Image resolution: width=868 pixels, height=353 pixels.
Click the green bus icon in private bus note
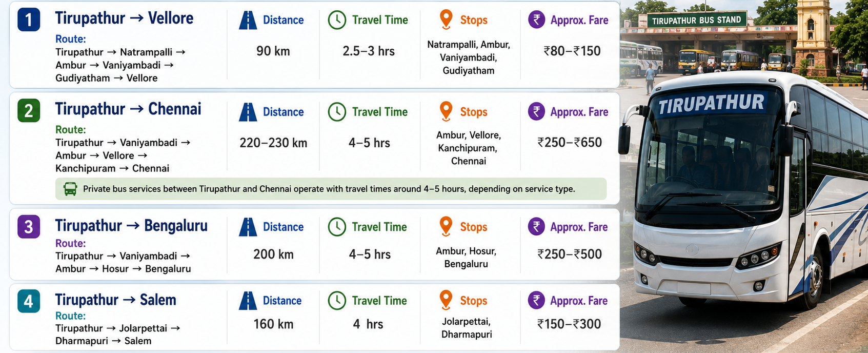pos(70,189)
